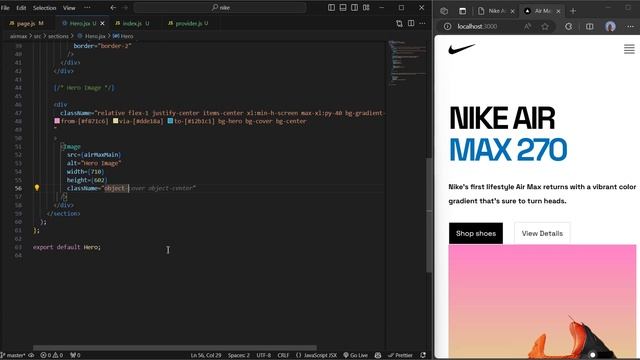Viewport: 640px width, 360px height.
Task: Select the 'sections' breadcrumb
Action: (58, 36)
